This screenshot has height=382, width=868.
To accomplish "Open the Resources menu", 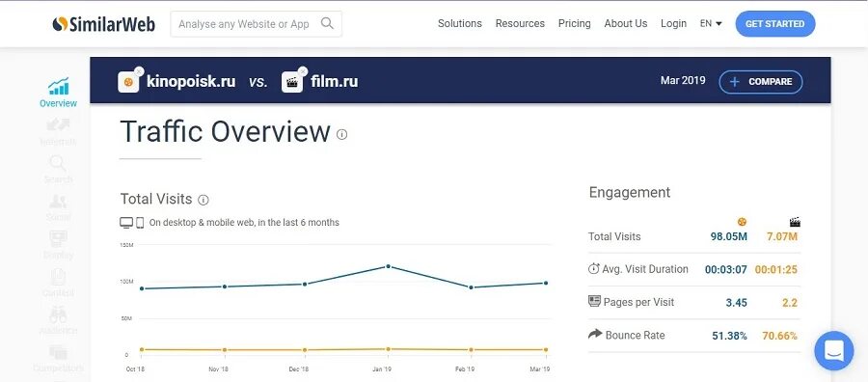I will (520, 24).
